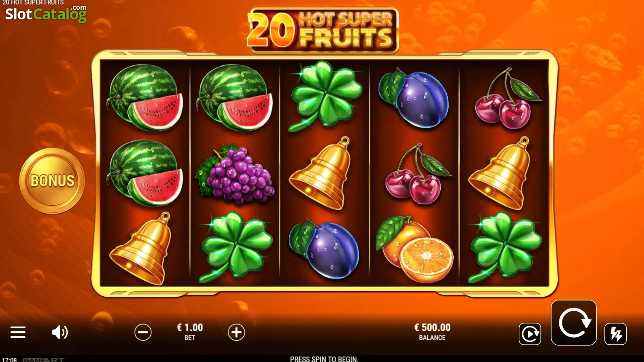Viewport: 644px width, 362px height.
Task: Click the €1.00 bet amount
Action: click(x=190, y=327)
